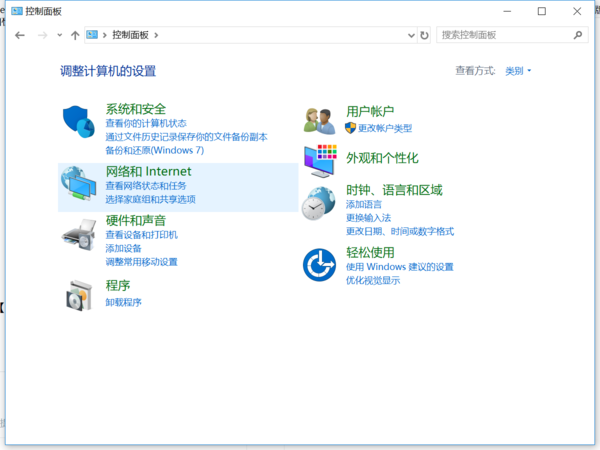600x450 pixels.
Task: Click the User Accounts people icon
Action: (319, 120)
